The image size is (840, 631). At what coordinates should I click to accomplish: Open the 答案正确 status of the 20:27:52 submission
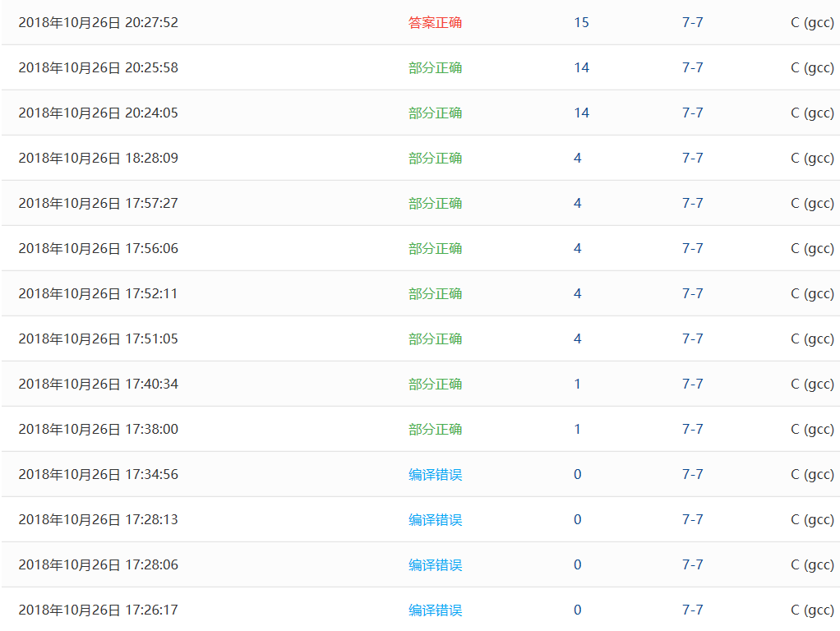435,22
